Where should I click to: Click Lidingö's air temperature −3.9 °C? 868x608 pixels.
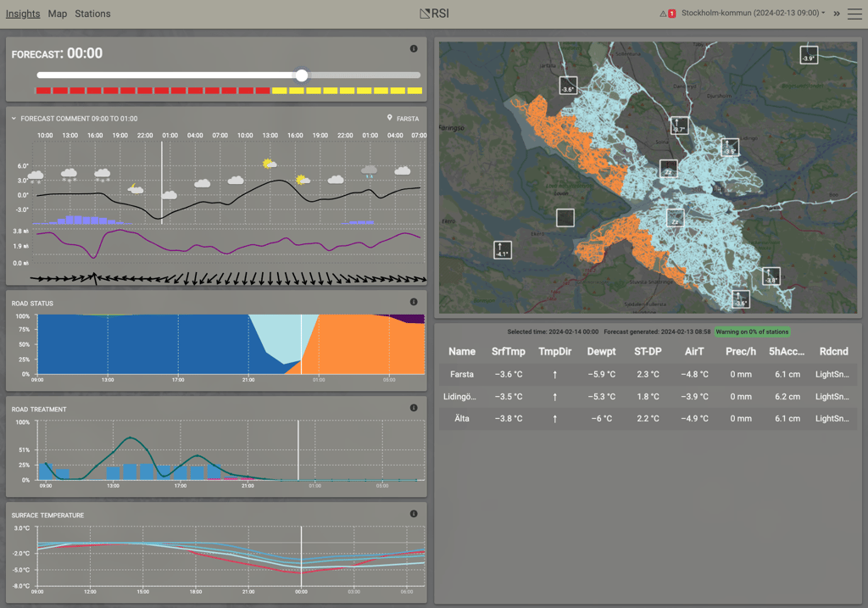[694, 397]
